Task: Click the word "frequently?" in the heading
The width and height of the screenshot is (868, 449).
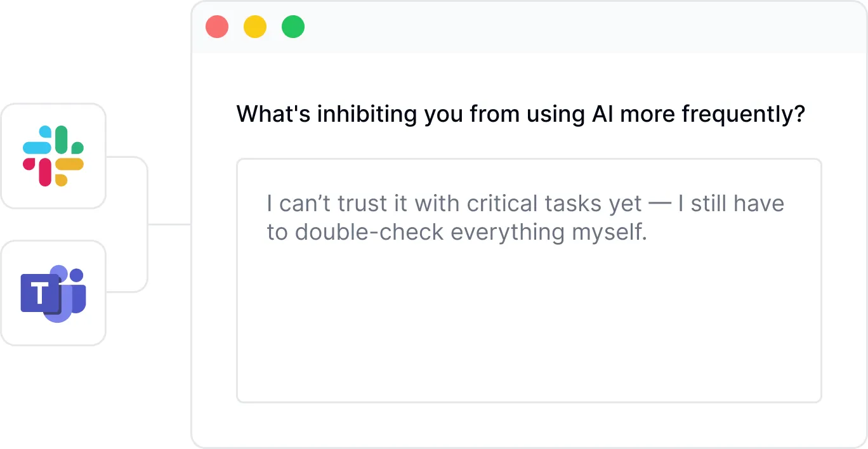Action: [x=743, y=115]
